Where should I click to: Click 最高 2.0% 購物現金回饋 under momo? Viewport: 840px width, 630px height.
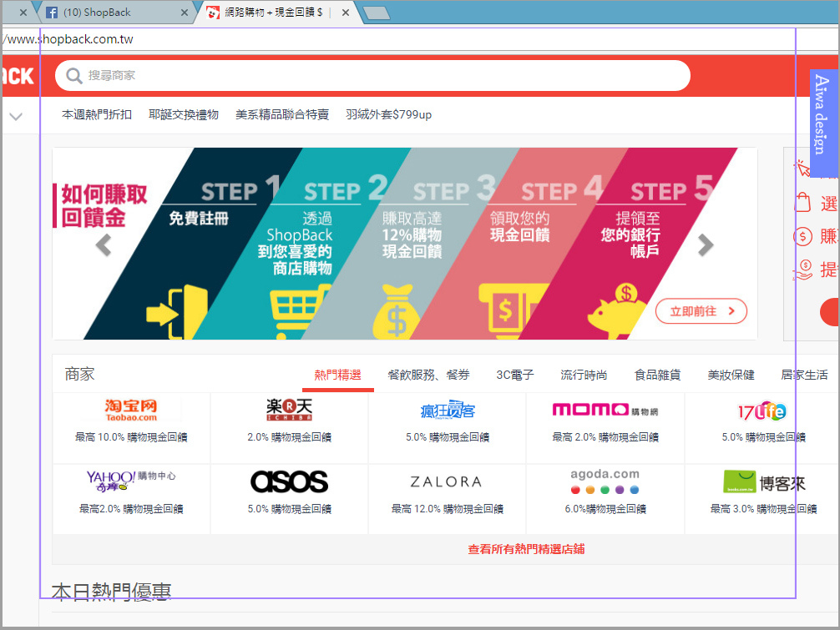tap(605, 437)
